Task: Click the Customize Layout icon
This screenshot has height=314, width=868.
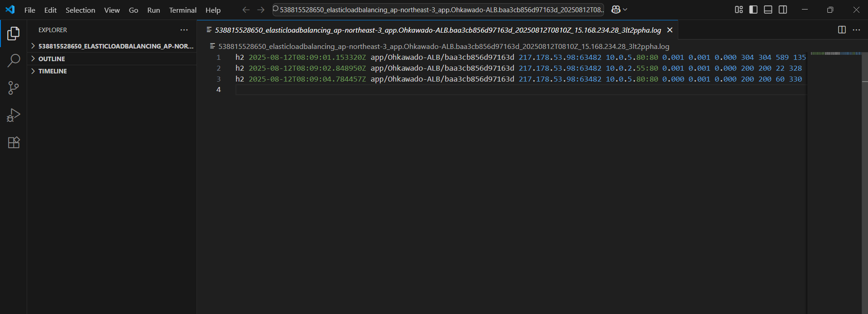Action: click(739, 10)
